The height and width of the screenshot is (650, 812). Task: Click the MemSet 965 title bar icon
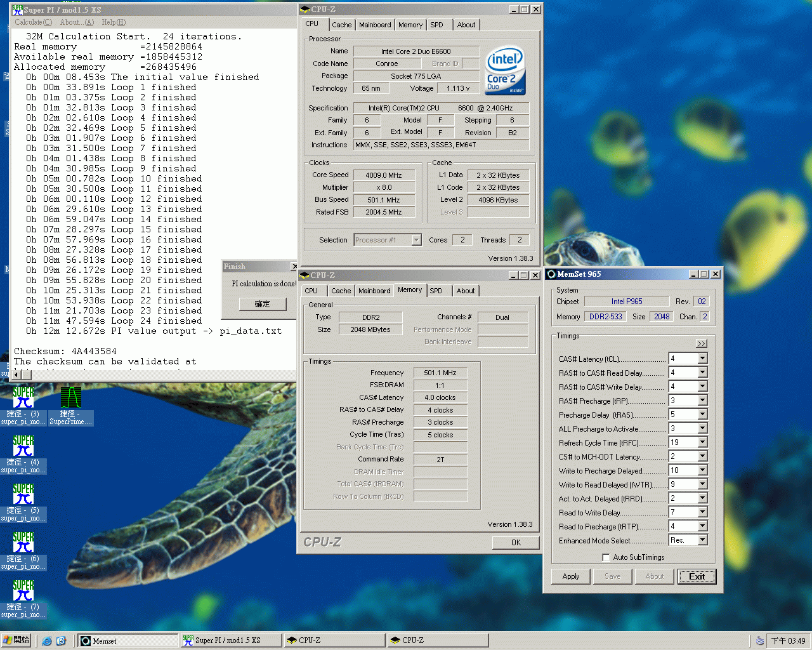click(x=551, y=274)
